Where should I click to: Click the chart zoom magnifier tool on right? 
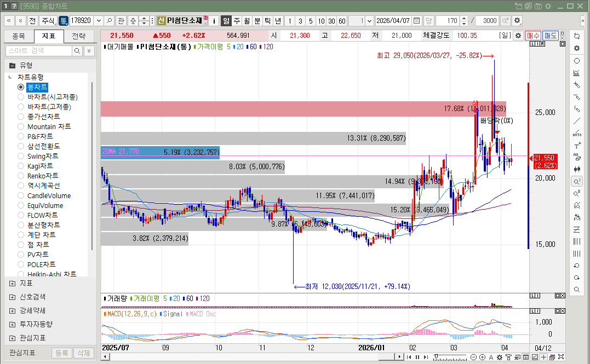click(x=576, y=182)
